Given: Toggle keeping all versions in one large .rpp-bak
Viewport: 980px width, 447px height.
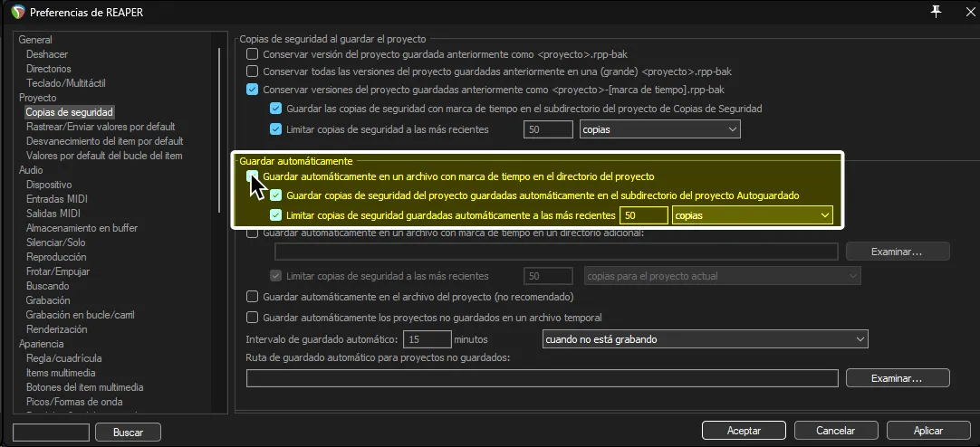Looking at the screenshot, I should tap(253, 71).
